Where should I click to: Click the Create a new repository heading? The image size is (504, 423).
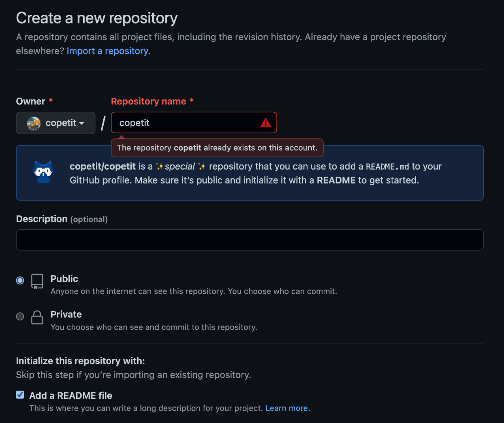97,18
